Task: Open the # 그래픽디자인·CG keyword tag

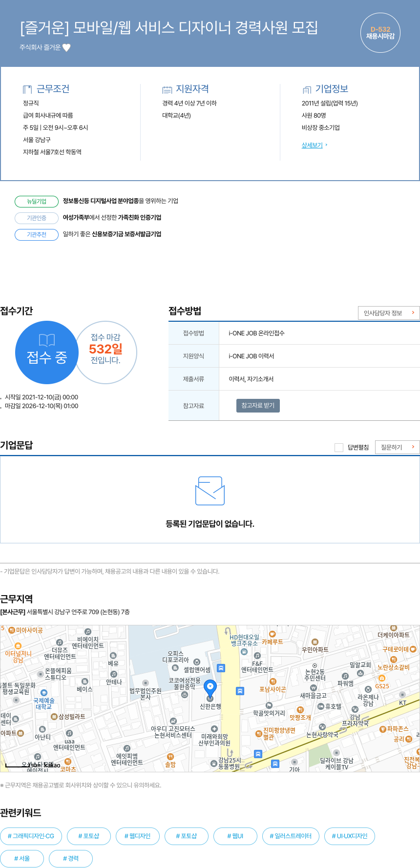Action: click(x=31, y=836)
